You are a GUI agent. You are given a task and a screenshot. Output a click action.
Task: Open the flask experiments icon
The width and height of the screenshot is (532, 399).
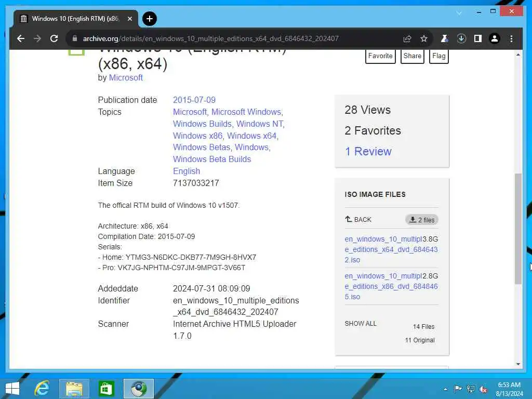click(444, 38)
